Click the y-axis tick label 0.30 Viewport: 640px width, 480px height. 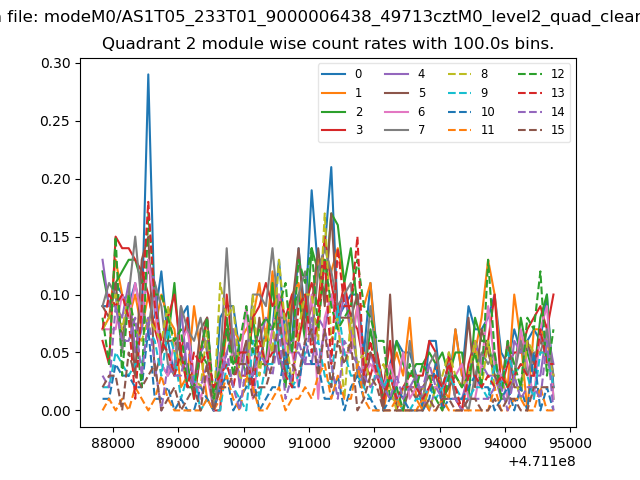click(56, 64)
